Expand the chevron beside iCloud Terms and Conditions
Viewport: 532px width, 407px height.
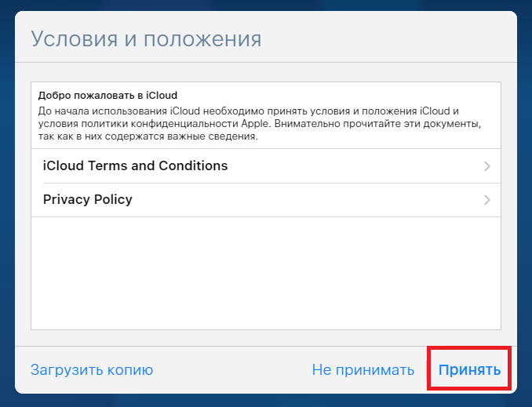click(x=487, y=166)
